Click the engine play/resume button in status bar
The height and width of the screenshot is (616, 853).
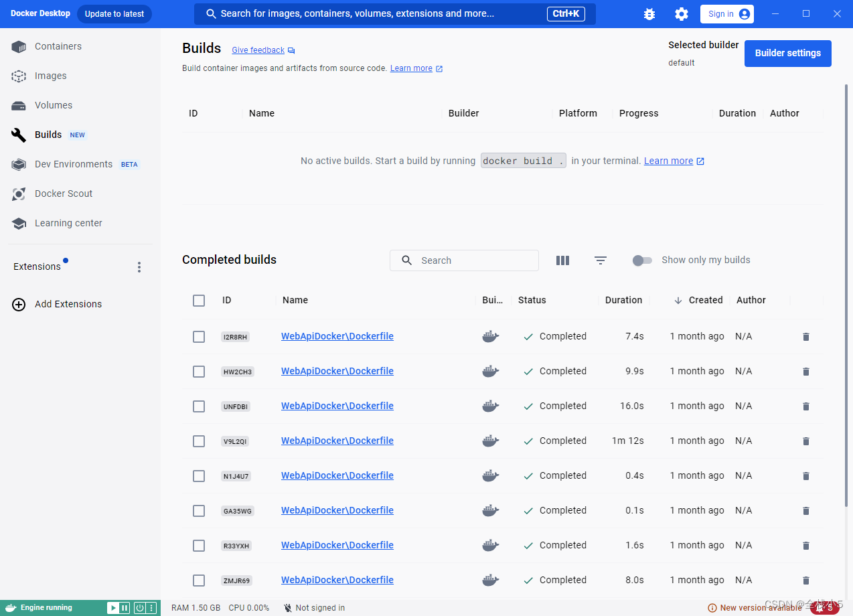tap(113, 608)
